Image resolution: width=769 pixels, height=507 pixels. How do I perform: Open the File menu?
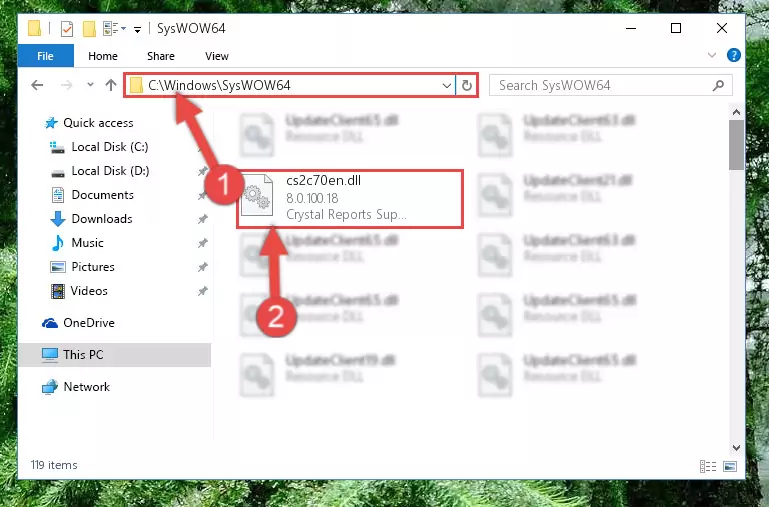click(46, 56)
